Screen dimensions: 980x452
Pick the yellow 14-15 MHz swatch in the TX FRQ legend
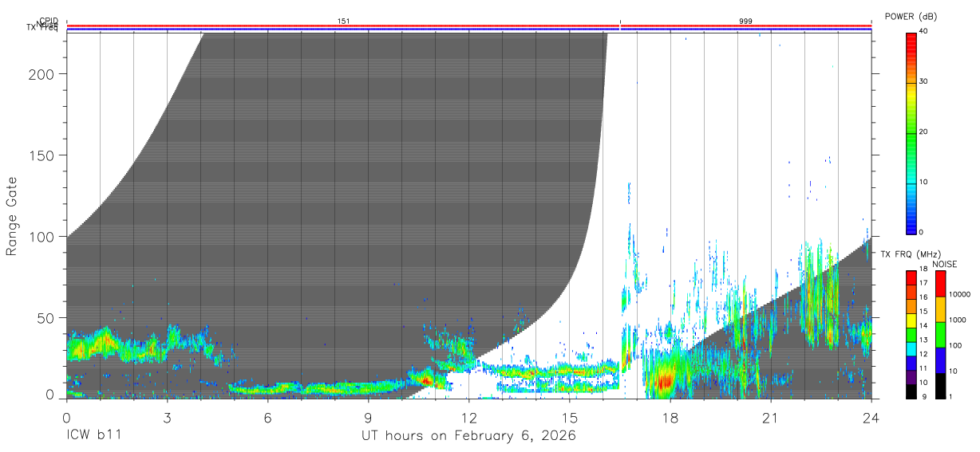911,319
